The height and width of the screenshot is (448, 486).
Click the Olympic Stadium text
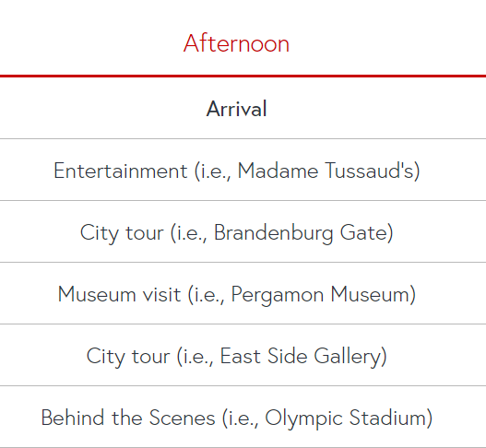346,419
